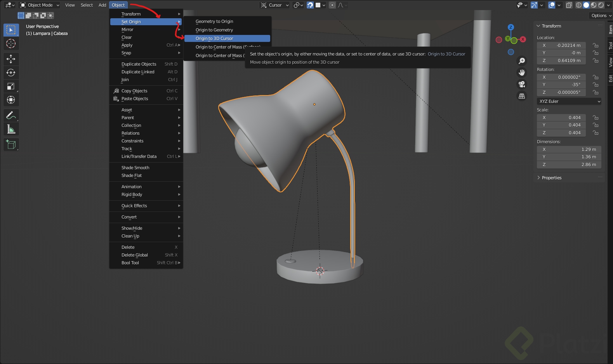Click the 3D Cursor tool icon
The width and height of the screenshot is (613, 364).
[x=11, y=43]
